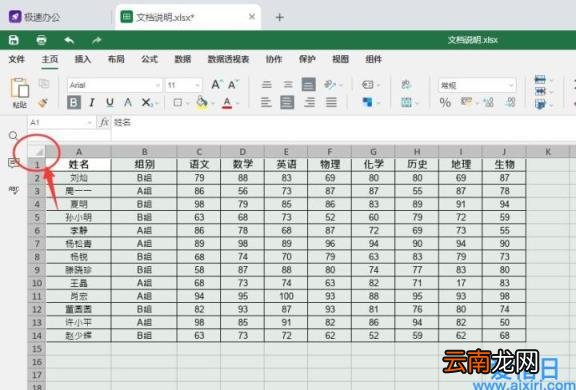Open the search panel from the left sidebar
Screen dimensions: 576x390
(13, 136)
